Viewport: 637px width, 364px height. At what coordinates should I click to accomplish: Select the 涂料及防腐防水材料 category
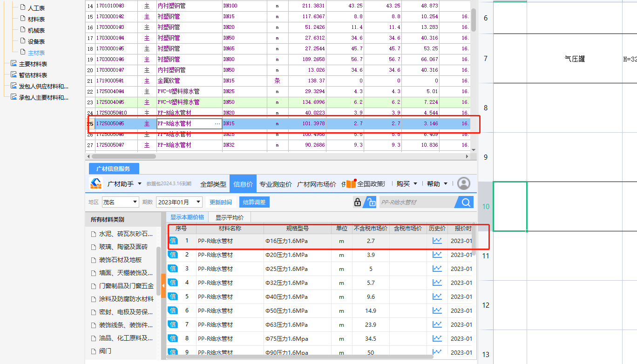point(126,299)
